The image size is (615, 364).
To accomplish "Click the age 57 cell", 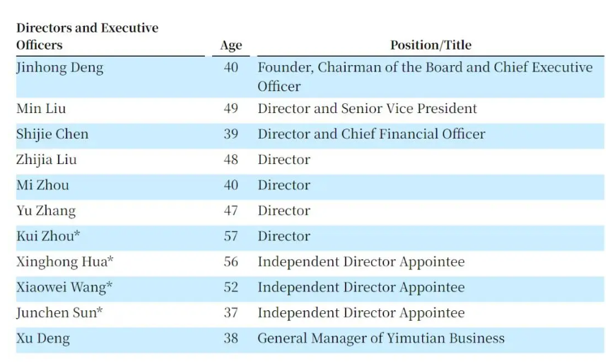I will click(x=230, y=236).
